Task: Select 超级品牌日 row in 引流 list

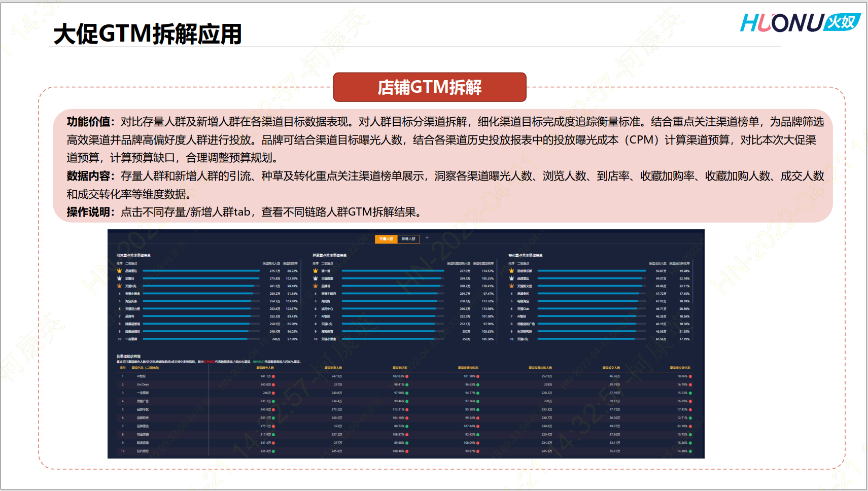Action: 207,331
